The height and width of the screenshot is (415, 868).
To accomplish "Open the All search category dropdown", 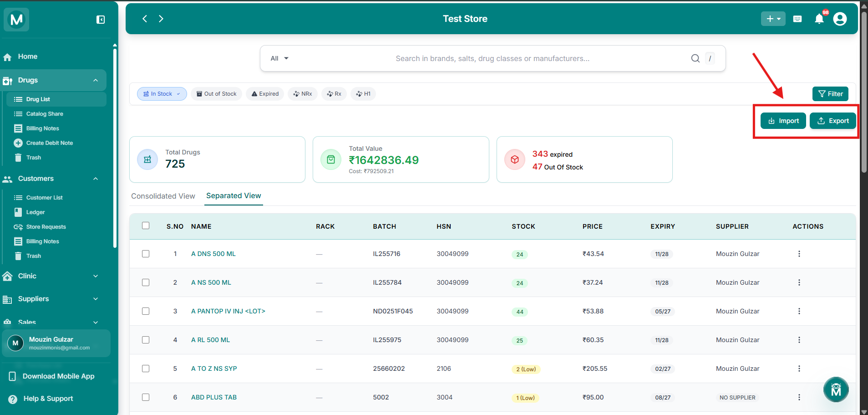I will click(279, 58).
